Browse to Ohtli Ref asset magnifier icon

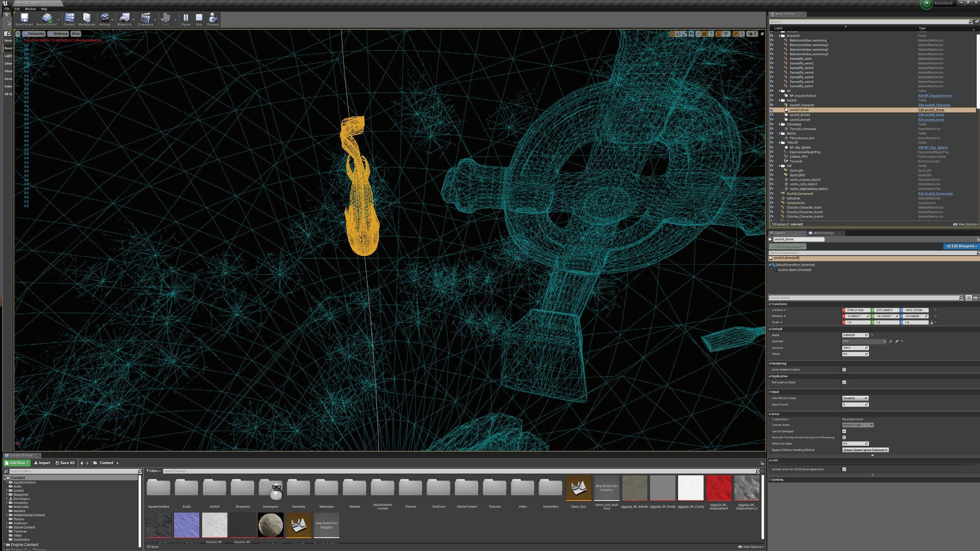[x=890, y=341]
